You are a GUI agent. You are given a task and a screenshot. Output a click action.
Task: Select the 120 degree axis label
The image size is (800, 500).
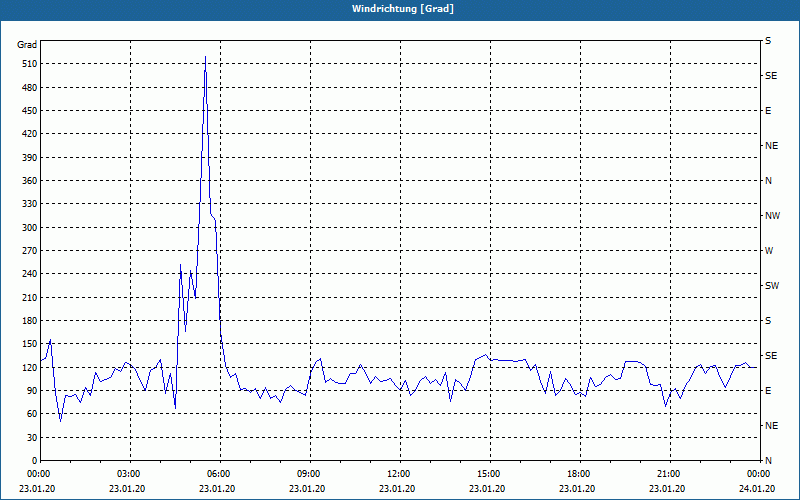[30, 367]
